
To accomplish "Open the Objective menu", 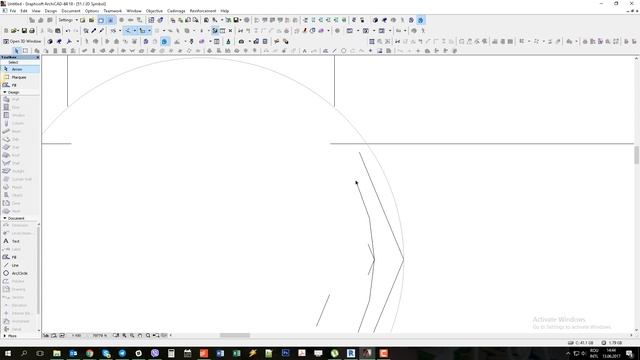I will tap(154, 11).
